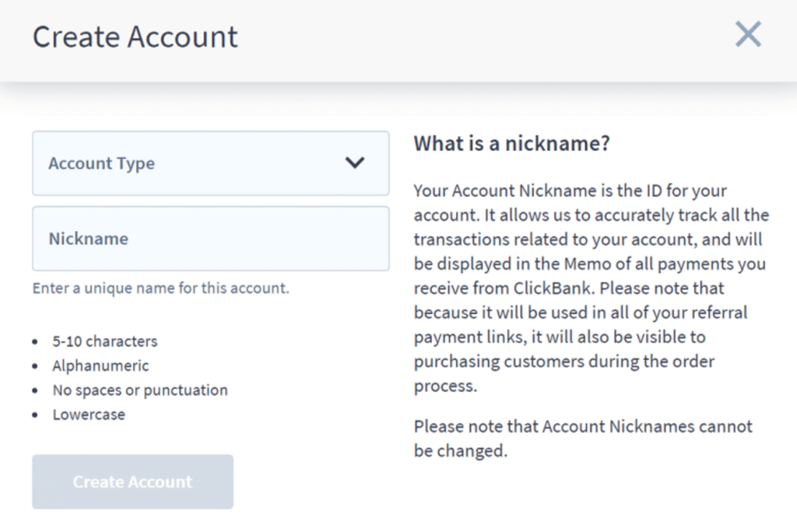Screen dimensions: 797x532
Task: Click the 'Nickname' placeholder text
Action: tap(89, 238)
